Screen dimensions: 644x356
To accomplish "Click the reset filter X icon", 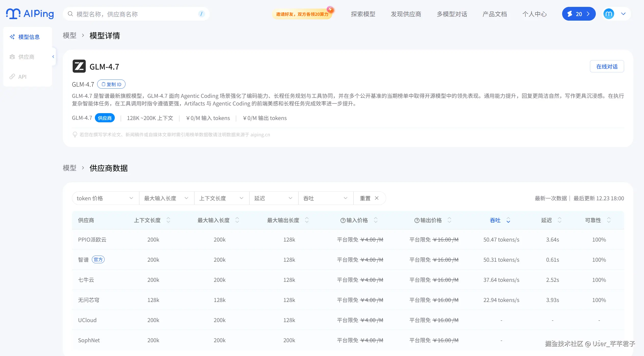I will coord(377,198).
